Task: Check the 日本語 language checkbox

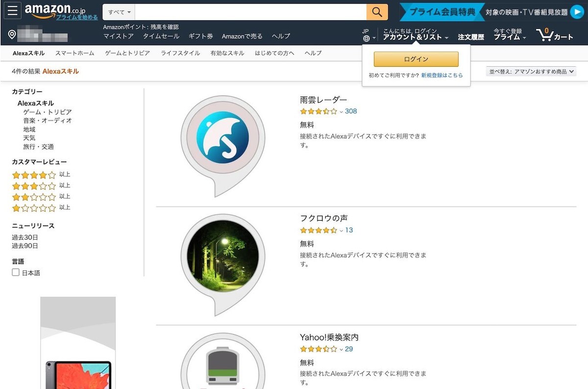Action: [x=16, y=272]
